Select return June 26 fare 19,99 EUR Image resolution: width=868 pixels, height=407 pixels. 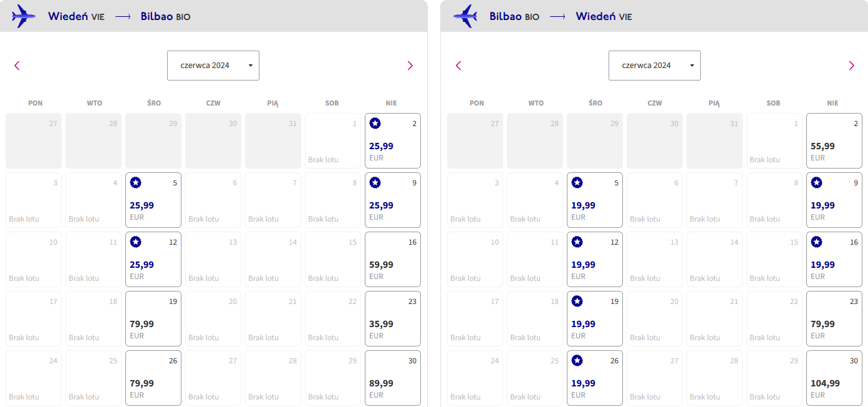pyautogui.click(x=595, y=378)
